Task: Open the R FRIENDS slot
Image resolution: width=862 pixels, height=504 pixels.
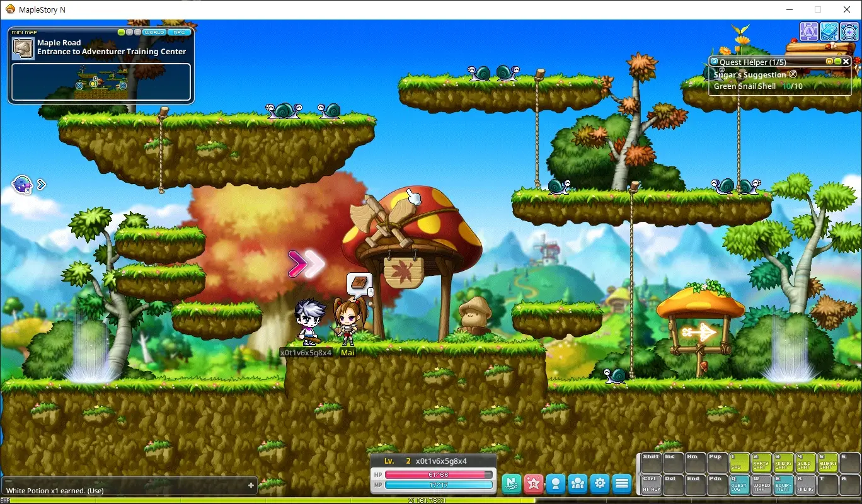Action: pos(806,484)
